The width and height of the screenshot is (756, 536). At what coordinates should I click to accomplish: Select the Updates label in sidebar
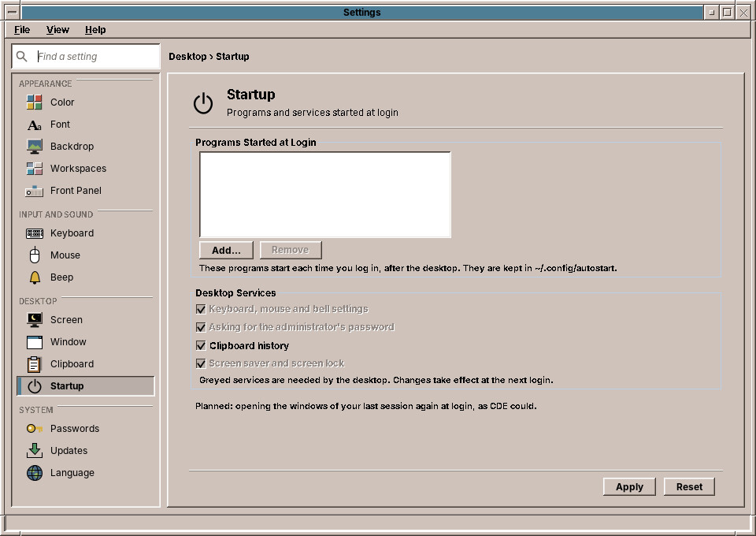pyautogui.click(x=69, y=451)
